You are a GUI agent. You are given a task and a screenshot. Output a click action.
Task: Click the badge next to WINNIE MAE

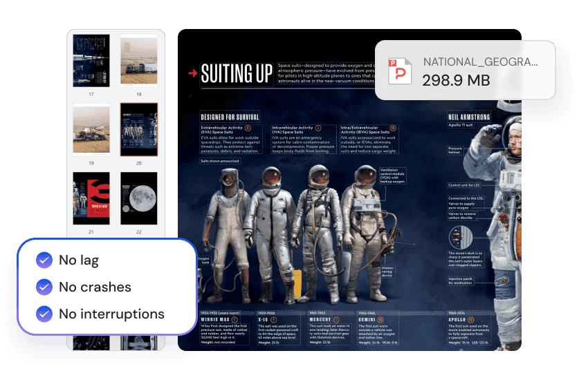coord(235,320)
